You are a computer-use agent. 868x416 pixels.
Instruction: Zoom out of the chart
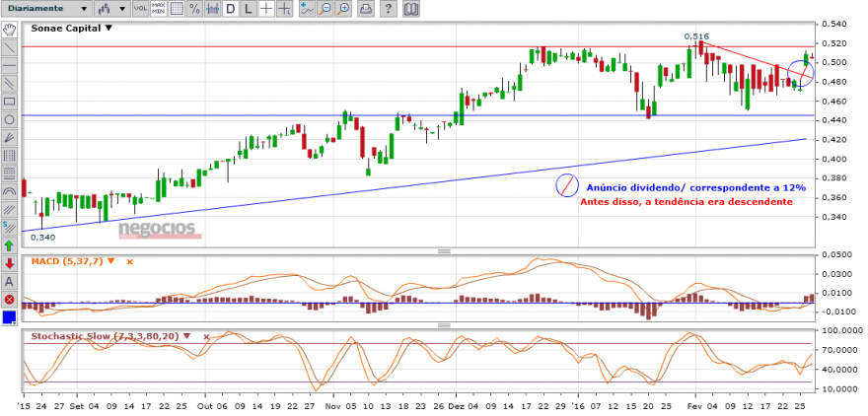coord(325,8)
